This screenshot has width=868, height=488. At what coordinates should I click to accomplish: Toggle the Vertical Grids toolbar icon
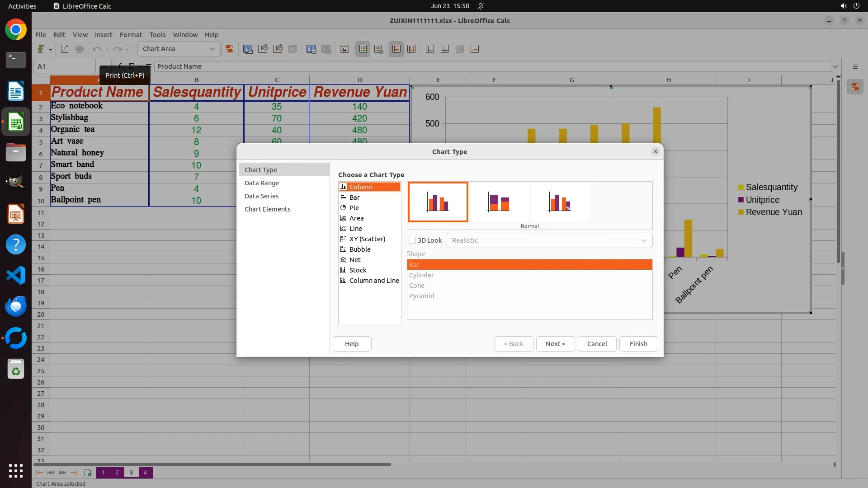411,49
